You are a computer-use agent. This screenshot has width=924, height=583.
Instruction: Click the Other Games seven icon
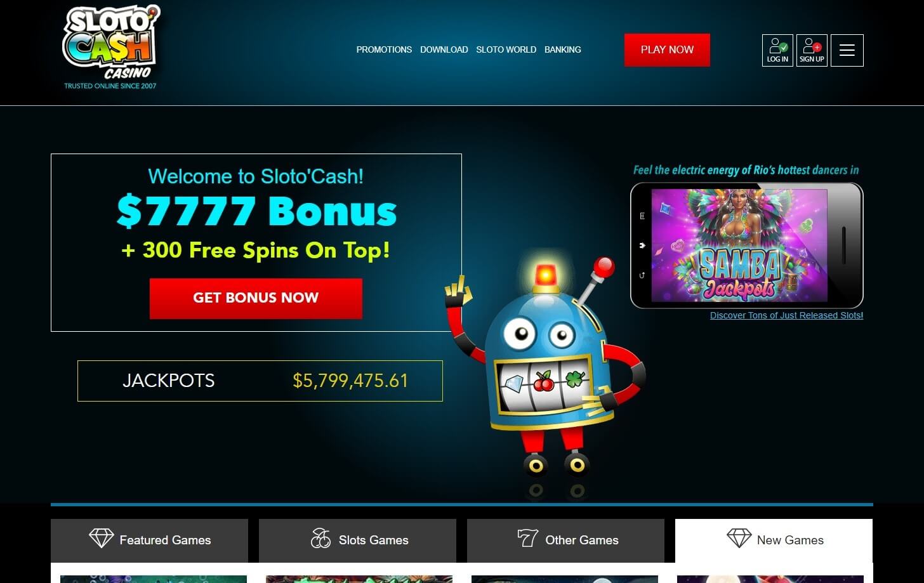[527, 539]
